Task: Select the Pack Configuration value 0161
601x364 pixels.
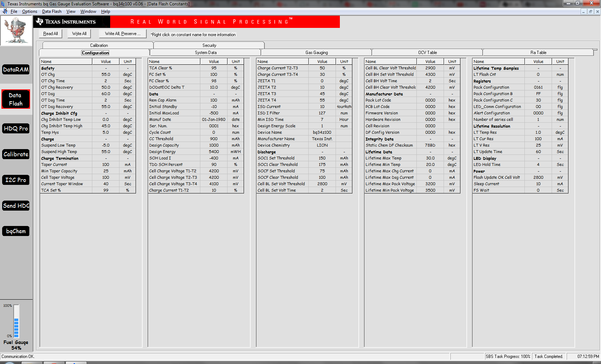Action: click(538, 87)
